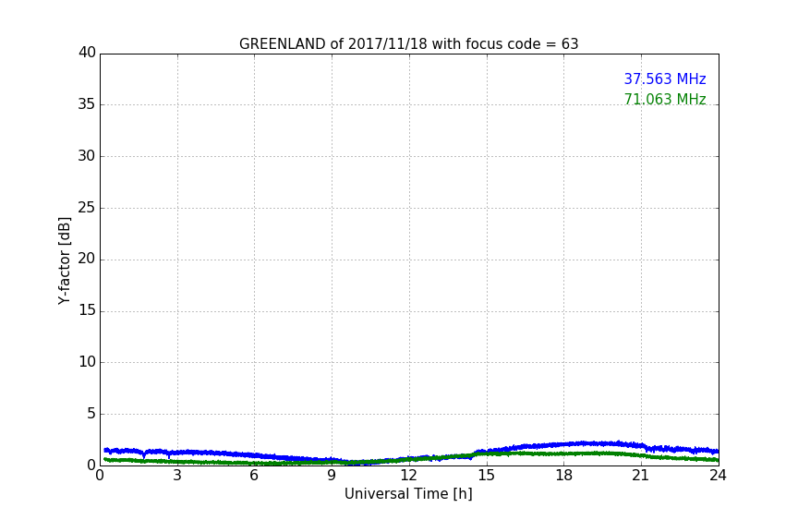
Task: Click the x-axis tick label '21'
Action: pyautogui.click(x=641, y=476)
